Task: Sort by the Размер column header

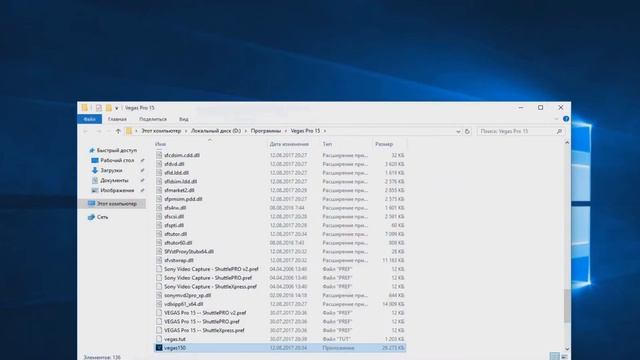Action: [384, 144]
